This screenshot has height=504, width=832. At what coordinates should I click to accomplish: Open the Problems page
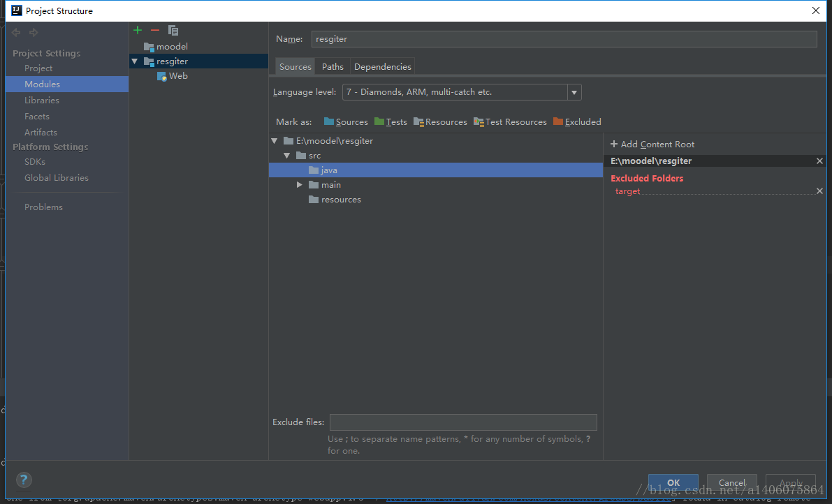point(43,207)
